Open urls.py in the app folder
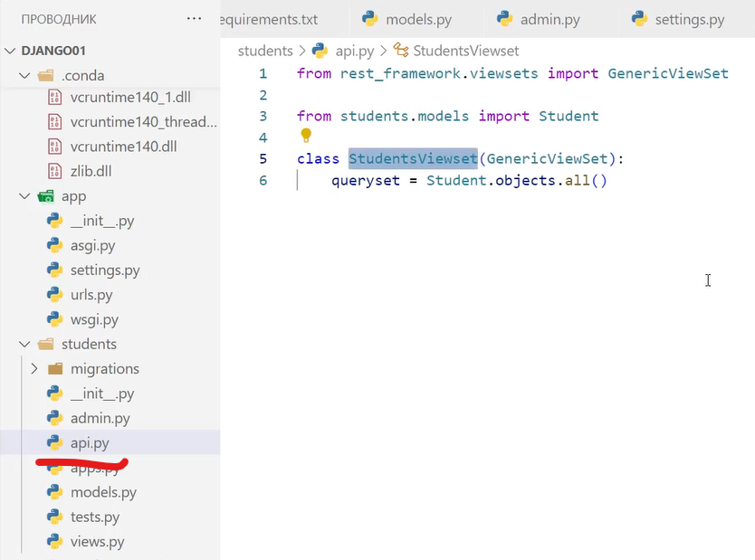 91,295
